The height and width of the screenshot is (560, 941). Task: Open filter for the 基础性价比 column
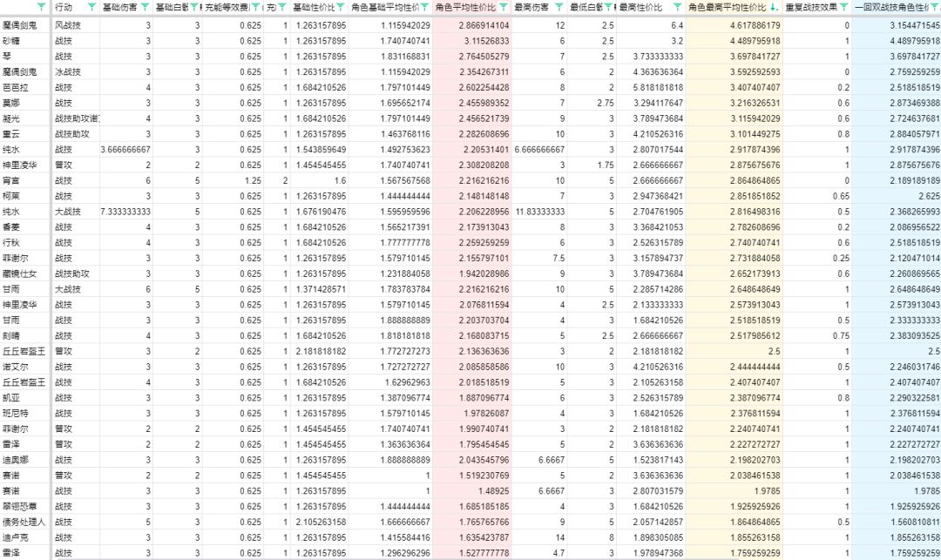point(341,7)
